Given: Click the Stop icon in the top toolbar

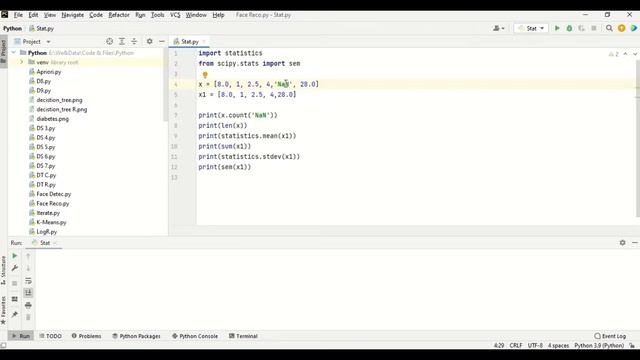Looking at the screenshot, I should pyautogui.click(x=594, y=28).
